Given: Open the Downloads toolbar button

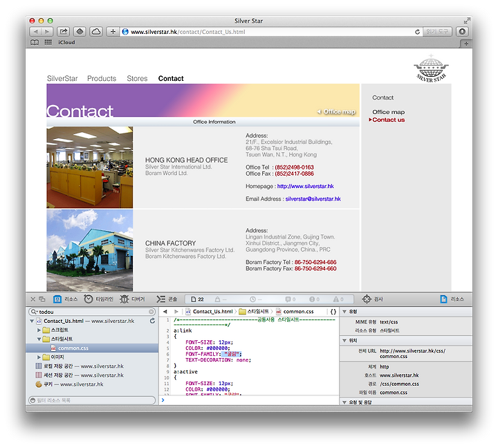Looking at the screenshot, I should [x=462, y=31].
